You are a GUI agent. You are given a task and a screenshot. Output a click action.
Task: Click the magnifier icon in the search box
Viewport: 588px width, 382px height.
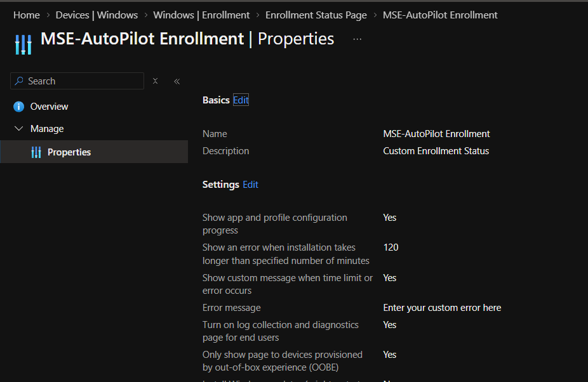(20, 81)
